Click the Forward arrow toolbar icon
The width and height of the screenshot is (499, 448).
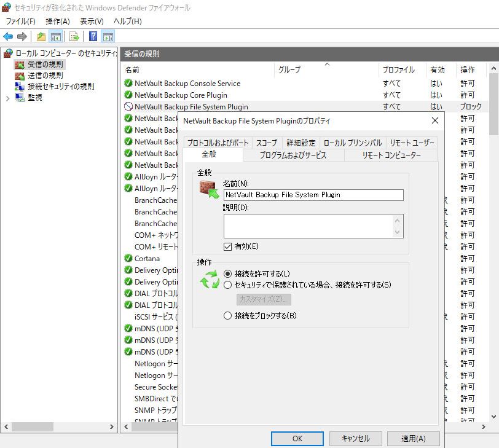22,37
